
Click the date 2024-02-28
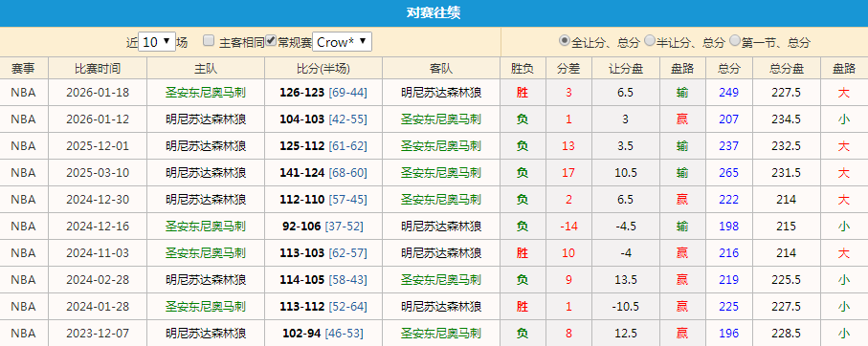tap(98, 280)
